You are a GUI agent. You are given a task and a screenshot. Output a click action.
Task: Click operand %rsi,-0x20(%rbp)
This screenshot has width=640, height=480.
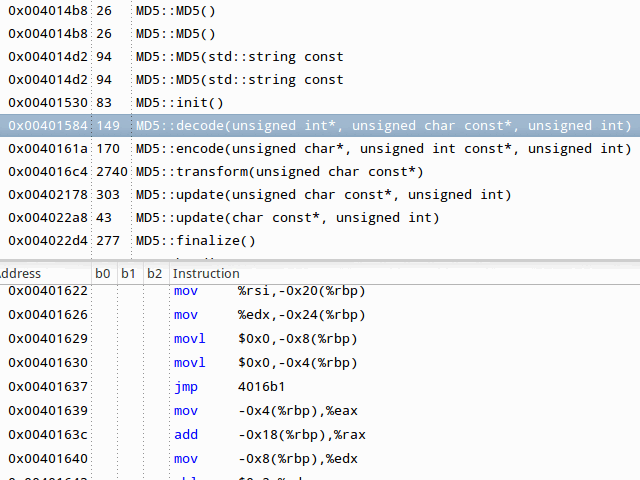tap(302, 291)
